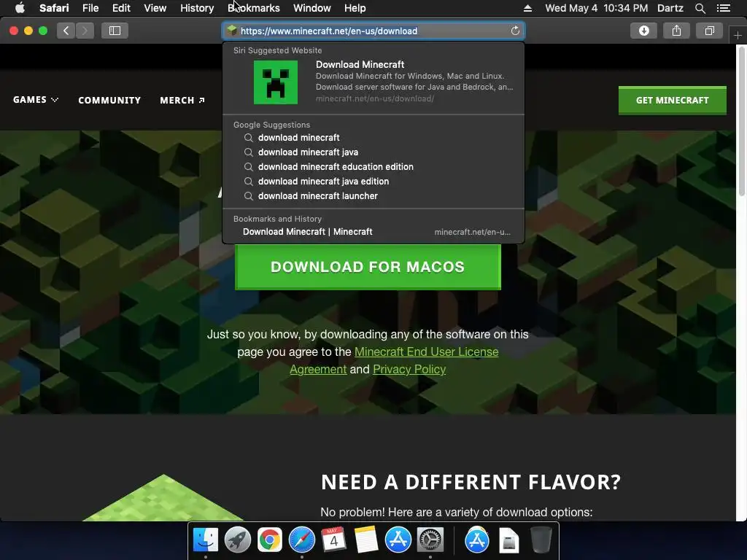This screenshot has width=747, height=560.
Task: Launch Google Chrome from the Dock
Action: pos(270,540)
